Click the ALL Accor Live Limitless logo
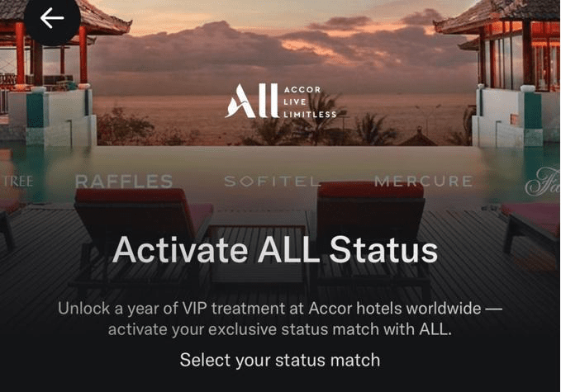The image size is (561, 392). pos(281,102)
